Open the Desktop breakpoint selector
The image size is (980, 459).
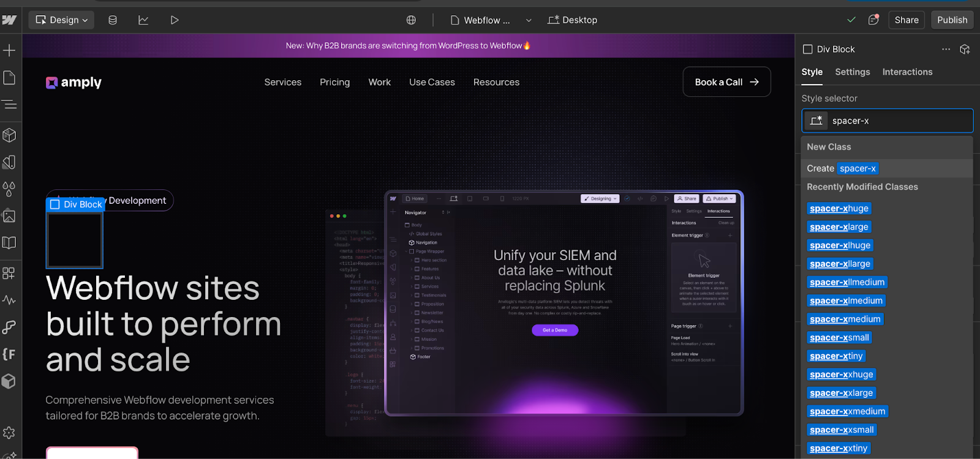pos(572,20)
